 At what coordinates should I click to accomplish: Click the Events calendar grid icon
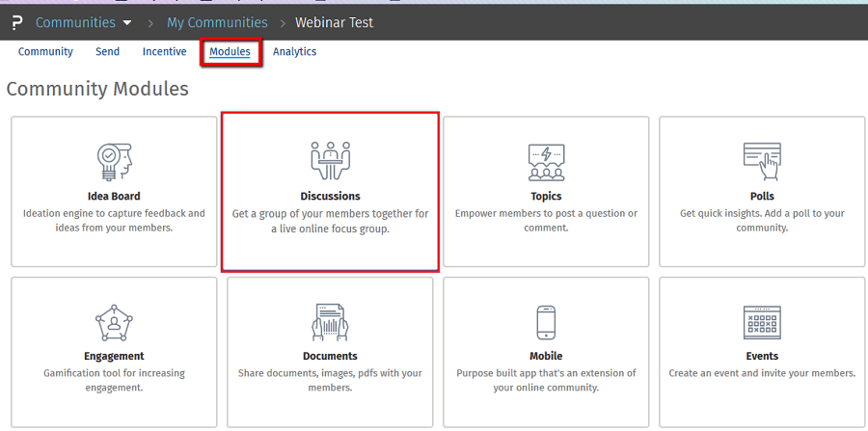[762, 322]
